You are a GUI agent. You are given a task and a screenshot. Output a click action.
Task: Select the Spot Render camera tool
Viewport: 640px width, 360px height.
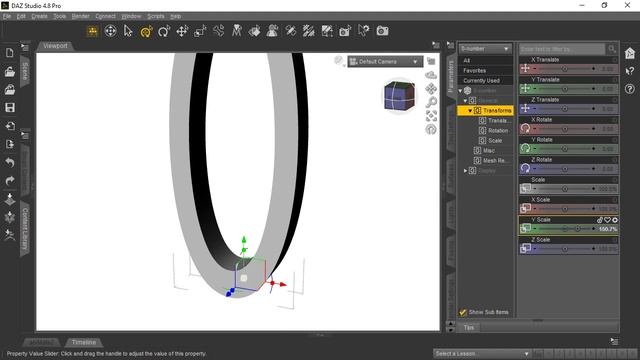click(x=345, y=31)
